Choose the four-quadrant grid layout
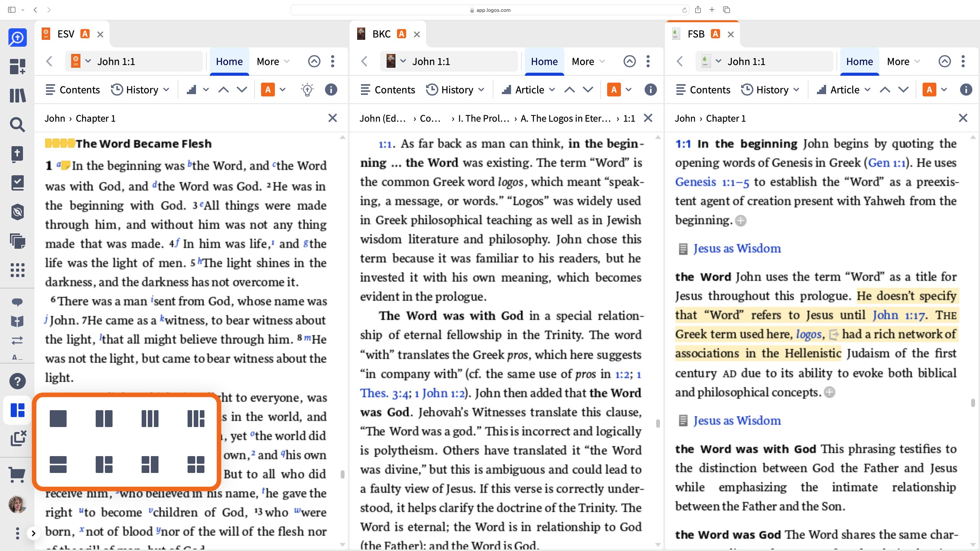The height and width of the screenshot is (551, 980). [196, 464]
